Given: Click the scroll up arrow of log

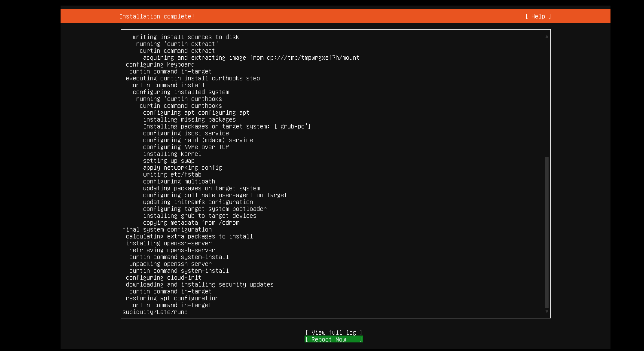Looking at the screenshot, I should pyautogui.click(x=546, y=37).
